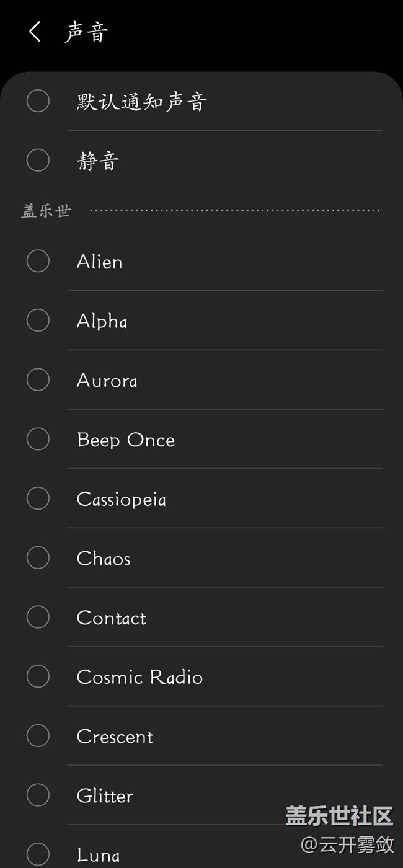Pick the Luna radio button

38,854
